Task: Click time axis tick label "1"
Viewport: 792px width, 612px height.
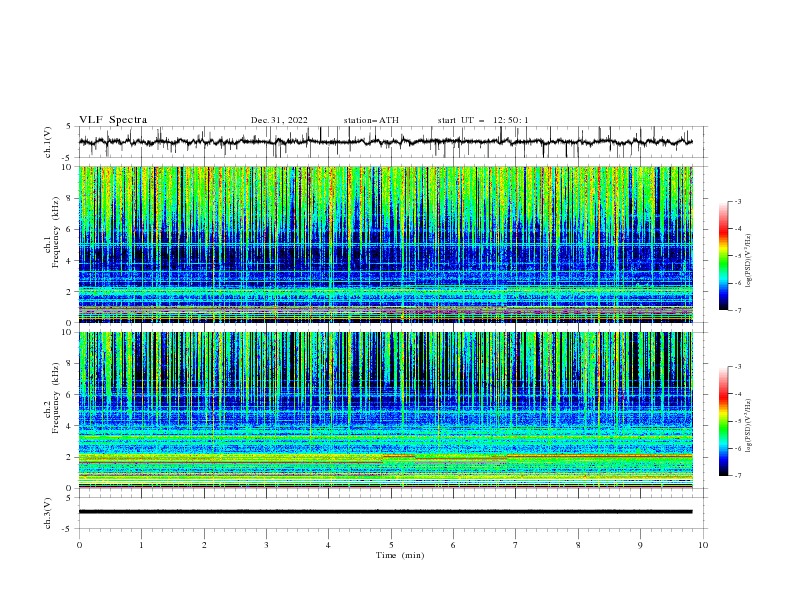Action: [x=141, y=545]
